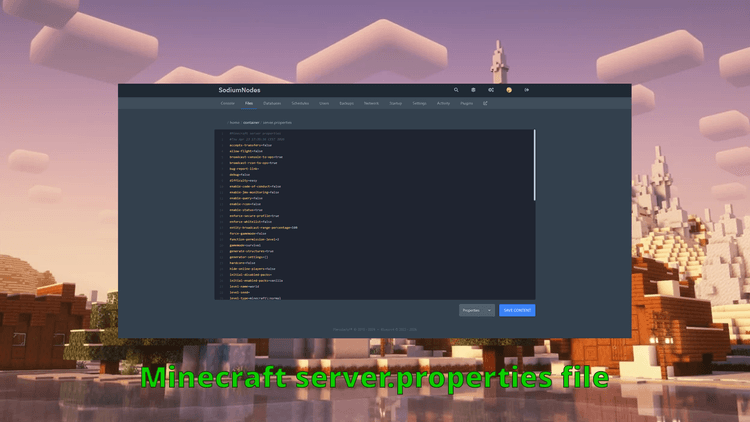The height and width of the screenshot is (422, 750).
Task: Click the level-name=world line
Action: tap(244, 287)
